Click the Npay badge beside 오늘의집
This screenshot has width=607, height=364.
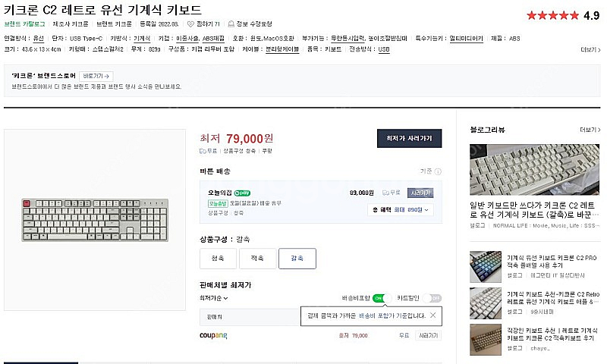point(242,193)
